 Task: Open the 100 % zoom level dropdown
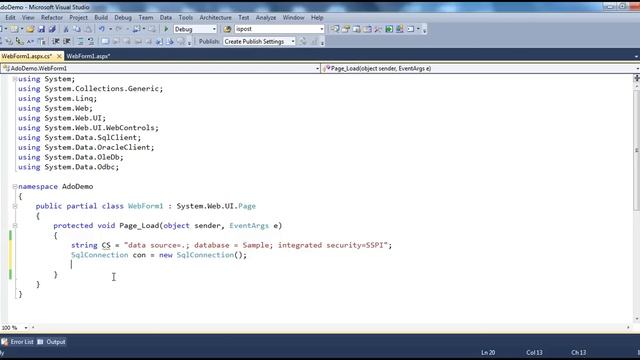coord(26,328)
